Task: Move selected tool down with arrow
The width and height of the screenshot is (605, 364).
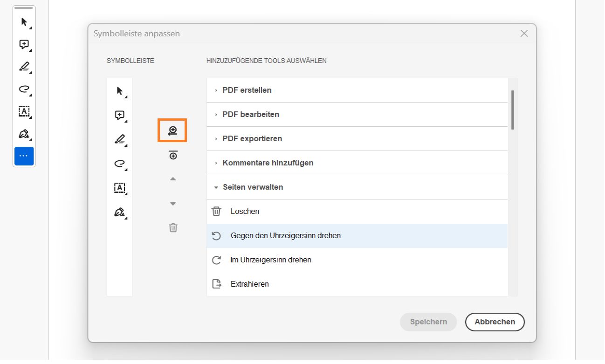Action: (x=173, y=204)
